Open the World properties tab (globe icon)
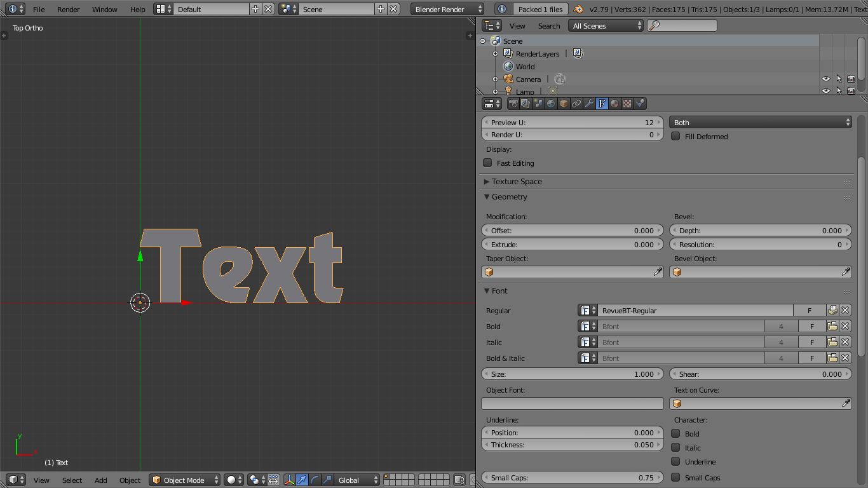This screenshot has height=488, width=868. (x=552, y=104)
